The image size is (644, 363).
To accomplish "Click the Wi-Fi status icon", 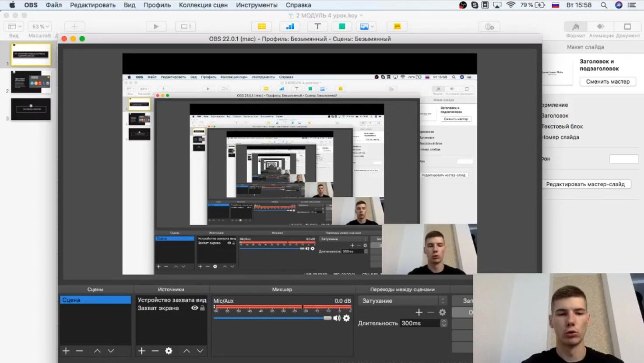I will (510, 5).
